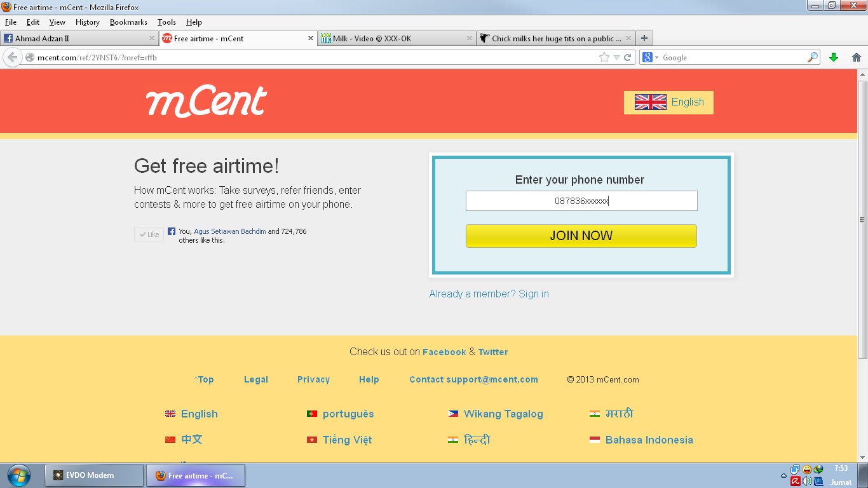This screenshot has height=488, width=868.
Task: Open the Twitter link in the footer
Action: [x=493, y=352]
